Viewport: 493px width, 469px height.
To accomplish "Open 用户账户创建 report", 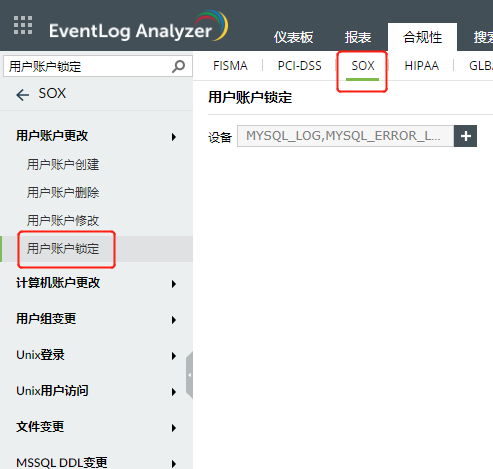I will (x=63, y=164).
